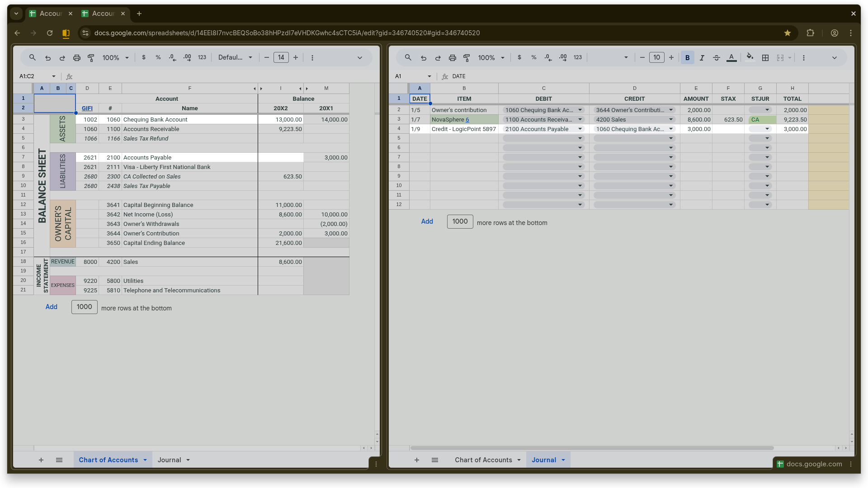
Task: Open the NovaSphere 6 link in cell B3
Action: click(x=467, y=119)
